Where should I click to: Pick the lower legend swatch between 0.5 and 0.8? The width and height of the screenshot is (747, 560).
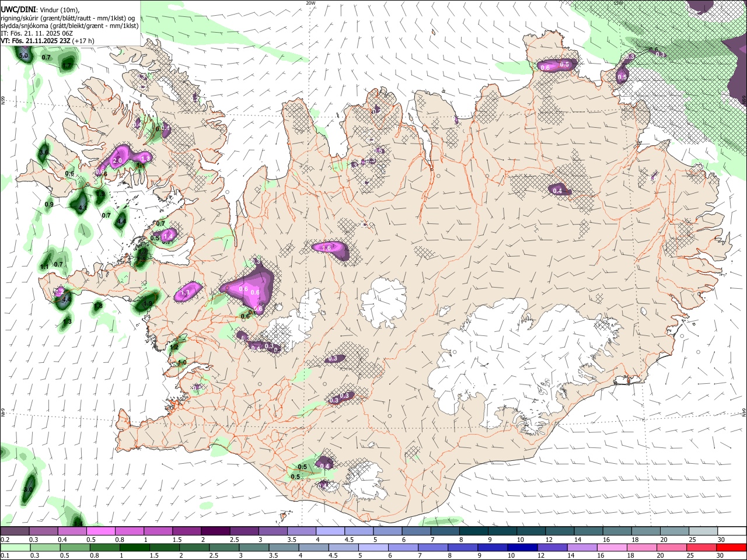point(75,548)
